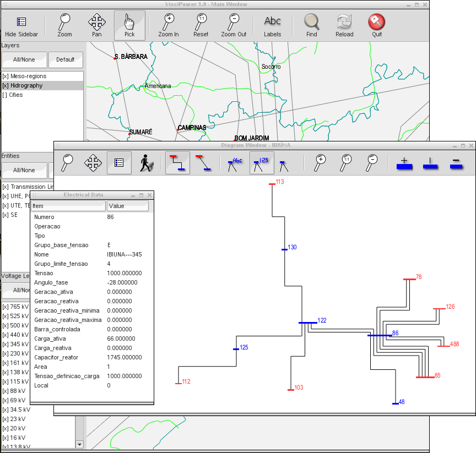The height and width of the screenshot is (453, 476).
Task: Click the blue bar vertical line icon
Action: click(430, 163)
